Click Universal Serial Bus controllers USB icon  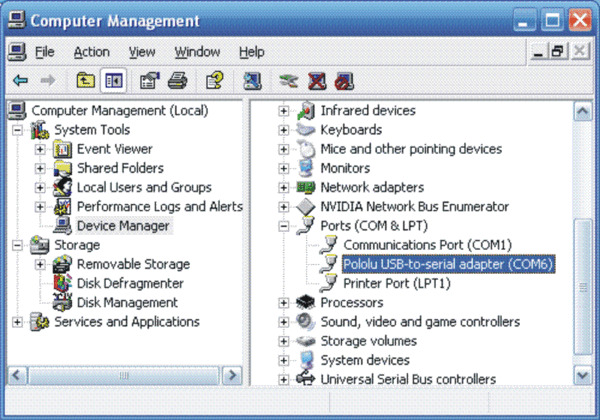[306, 379]
